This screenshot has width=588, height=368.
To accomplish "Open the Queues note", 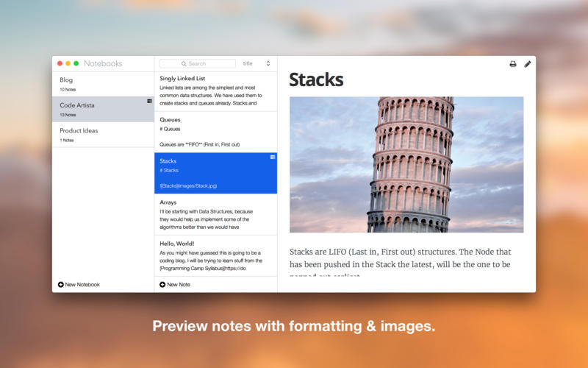I will [x=215, y=132].
